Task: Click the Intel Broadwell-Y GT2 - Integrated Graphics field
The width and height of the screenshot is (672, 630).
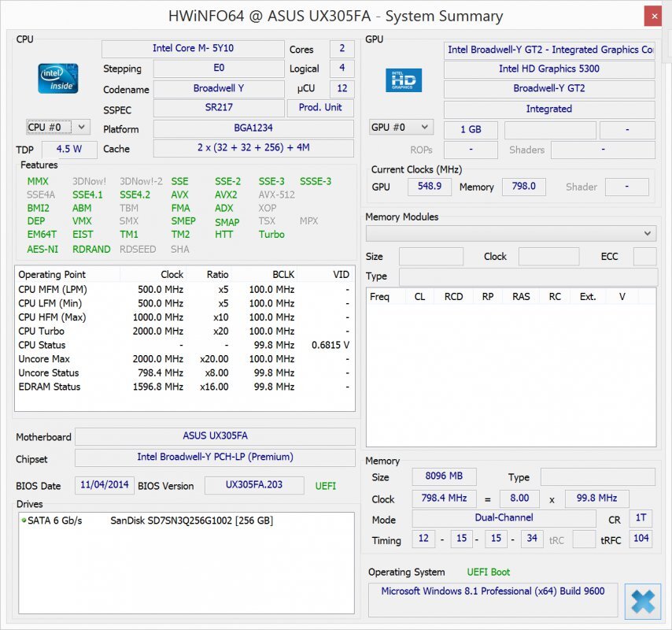Action: tap(549, 50)
